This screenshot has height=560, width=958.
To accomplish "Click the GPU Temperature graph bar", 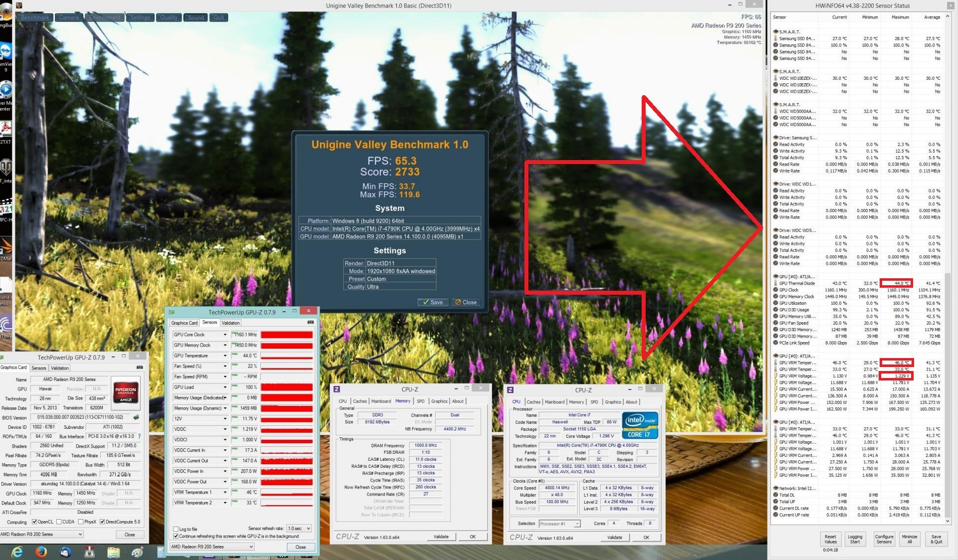I will (x=286, y=356).
